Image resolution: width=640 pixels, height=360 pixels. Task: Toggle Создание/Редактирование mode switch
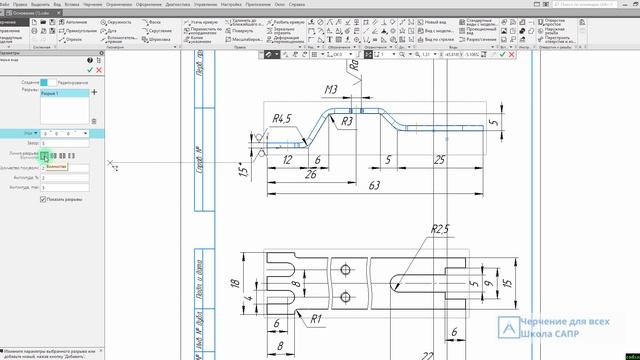tap(48, 82)
